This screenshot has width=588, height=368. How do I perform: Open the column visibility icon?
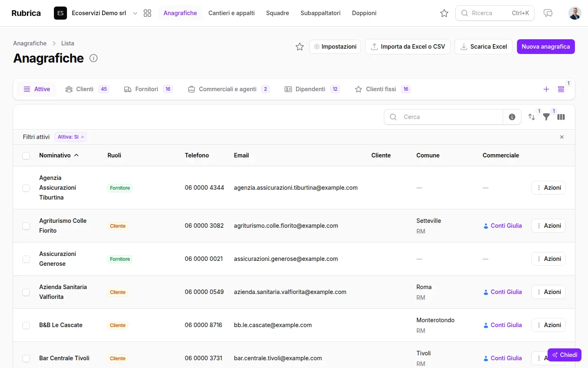[x=561, y=117]
